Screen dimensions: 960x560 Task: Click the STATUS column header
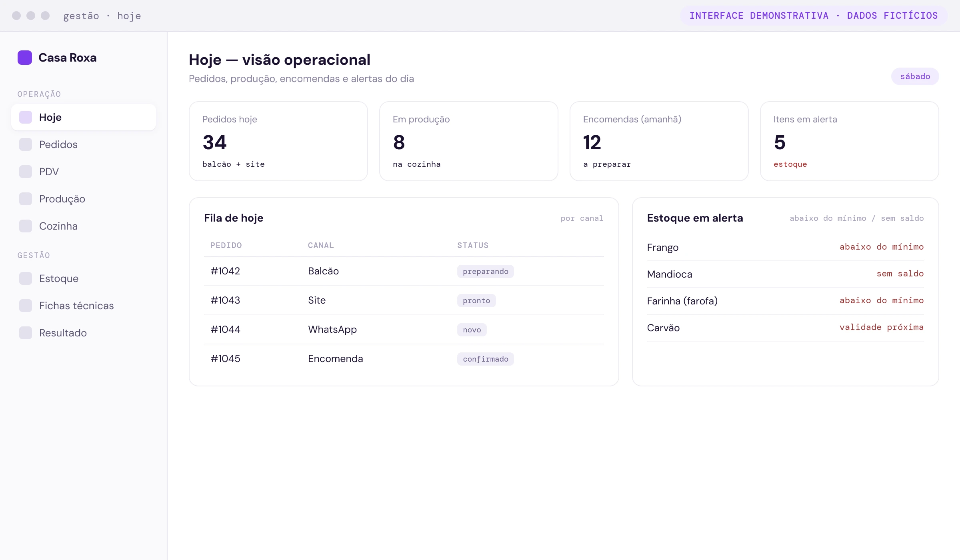coord(473,245)
